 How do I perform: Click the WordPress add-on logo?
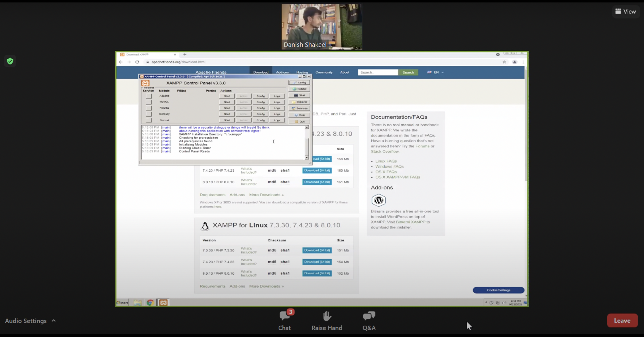pyautogui.click(x=379, y=200)
